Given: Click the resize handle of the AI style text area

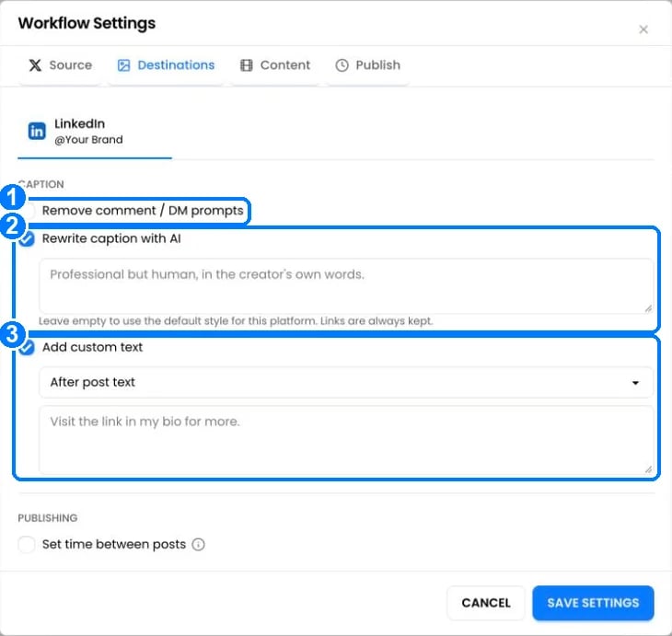Looking at the screenshot, I should (x=648, y=309).
